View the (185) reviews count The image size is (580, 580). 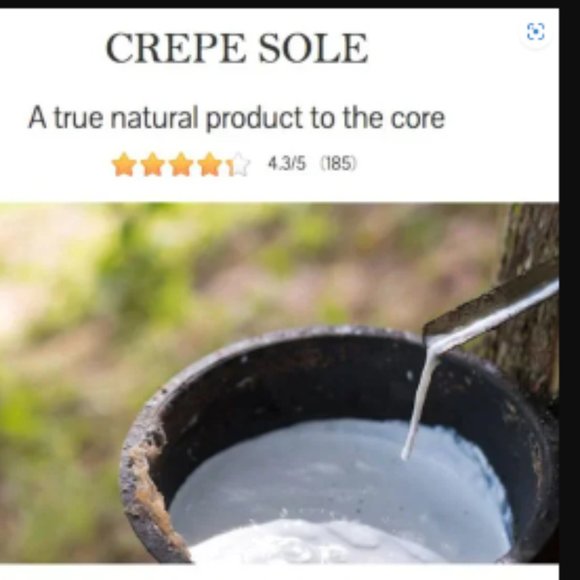(338, 163)
